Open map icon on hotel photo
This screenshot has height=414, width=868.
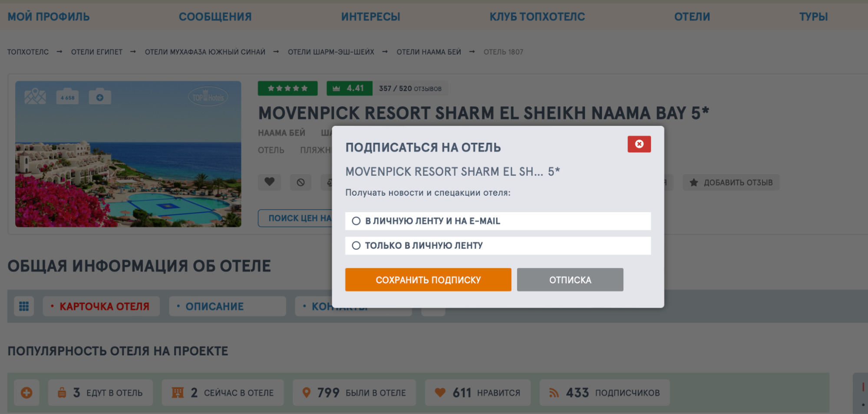35,96
